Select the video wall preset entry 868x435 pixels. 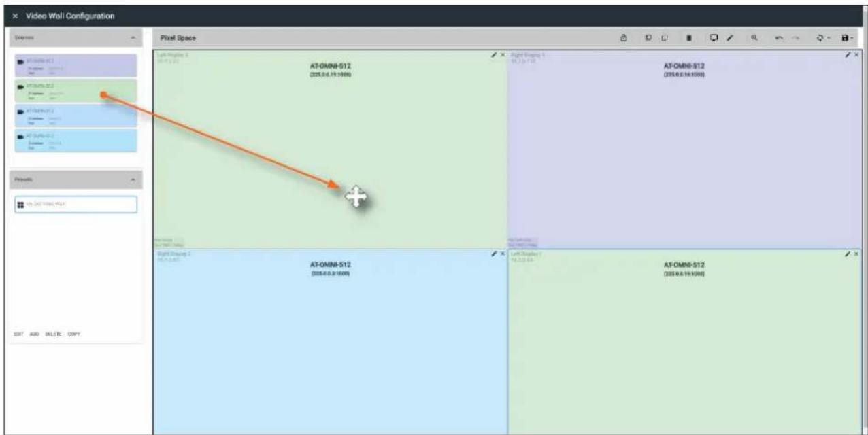point(76,204)
